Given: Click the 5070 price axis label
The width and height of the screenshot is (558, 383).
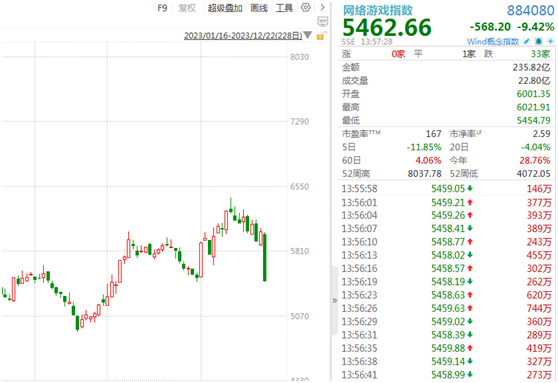Looking at the screenshot, I should tap(300, 316).
